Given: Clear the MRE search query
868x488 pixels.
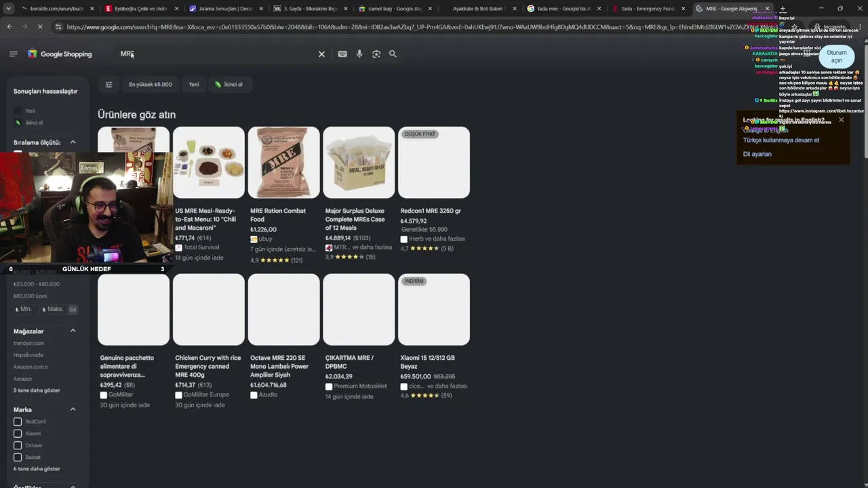Looking at the screenshot, I should (322, 54).
